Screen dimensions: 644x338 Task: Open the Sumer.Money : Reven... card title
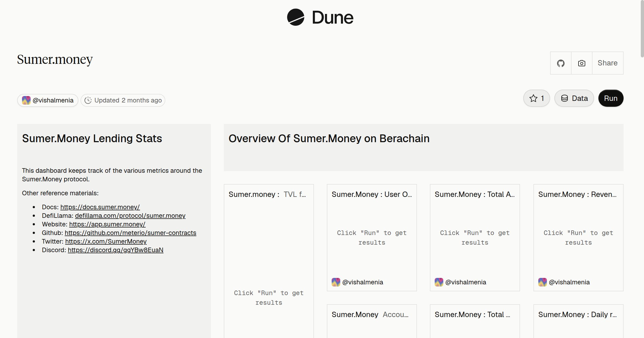coord(577,194)
